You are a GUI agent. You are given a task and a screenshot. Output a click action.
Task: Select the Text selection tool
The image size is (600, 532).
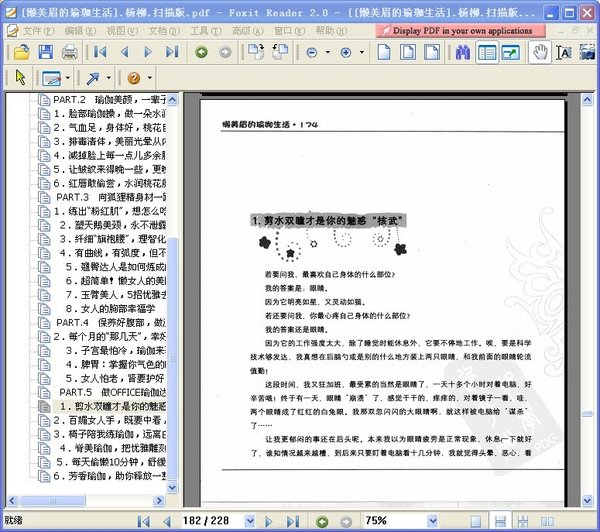564,52
